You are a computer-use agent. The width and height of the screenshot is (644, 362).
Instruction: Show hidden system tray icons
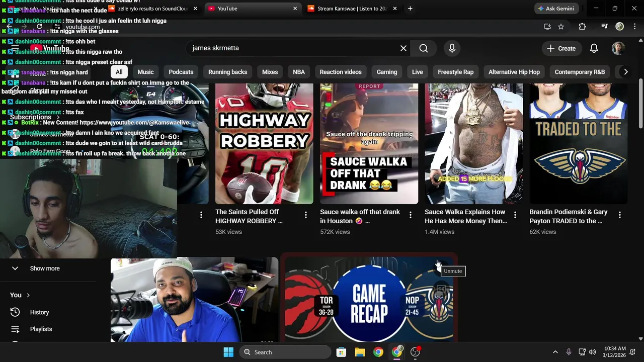(555, 352)
